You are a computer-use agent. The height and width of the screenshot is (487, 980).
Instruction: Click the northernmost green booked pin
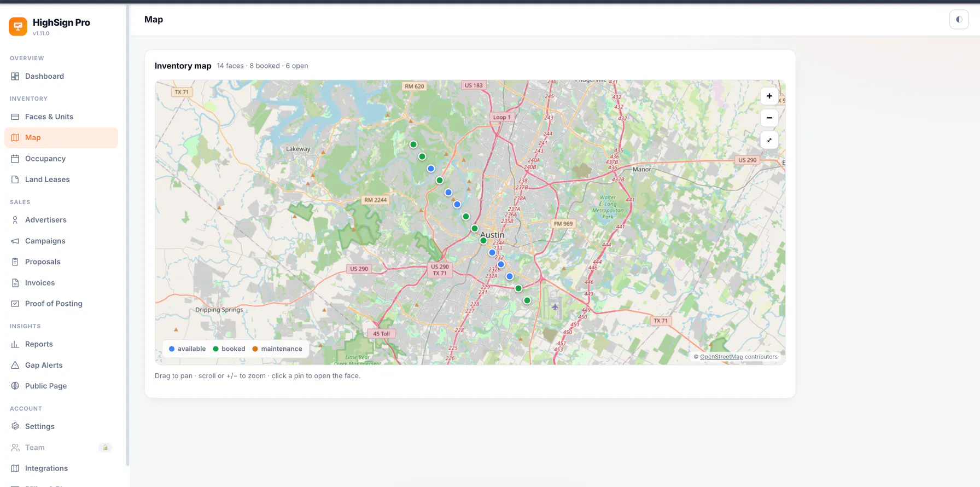pos(413,144)
